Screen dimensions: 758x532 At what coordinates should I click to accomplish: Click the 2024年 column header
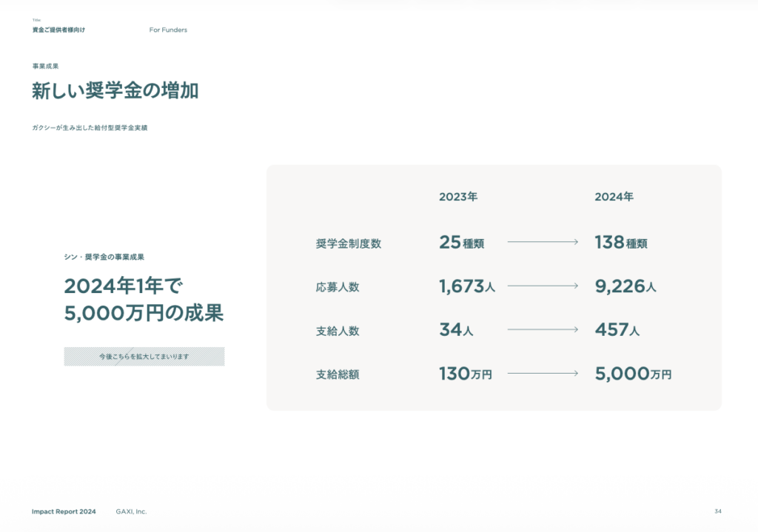[x=614, y=197]
